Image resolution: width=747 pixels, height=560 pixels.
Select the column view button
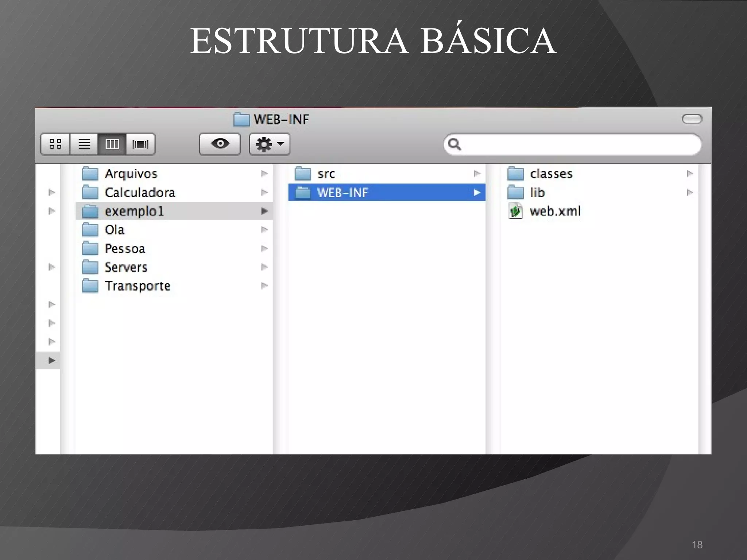click(112, 144)
